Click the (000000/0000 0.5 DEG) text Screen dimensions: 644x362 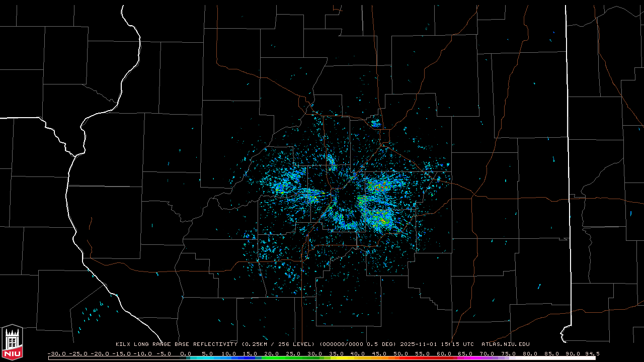click(x=357, y=344)
